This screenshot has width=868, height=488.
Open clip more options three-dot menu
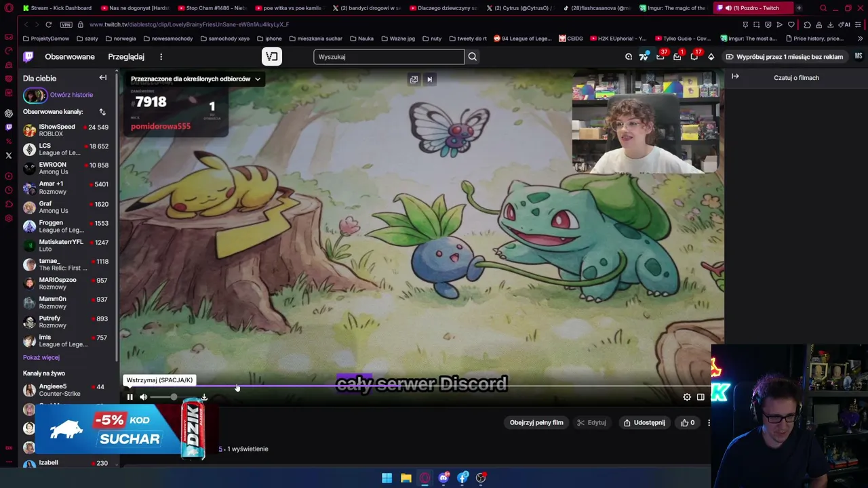tap(709, 423)
